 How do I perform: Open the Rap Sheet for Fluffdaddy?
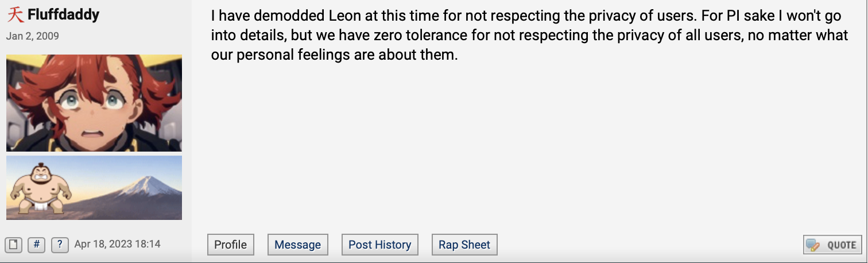[464, 245]
